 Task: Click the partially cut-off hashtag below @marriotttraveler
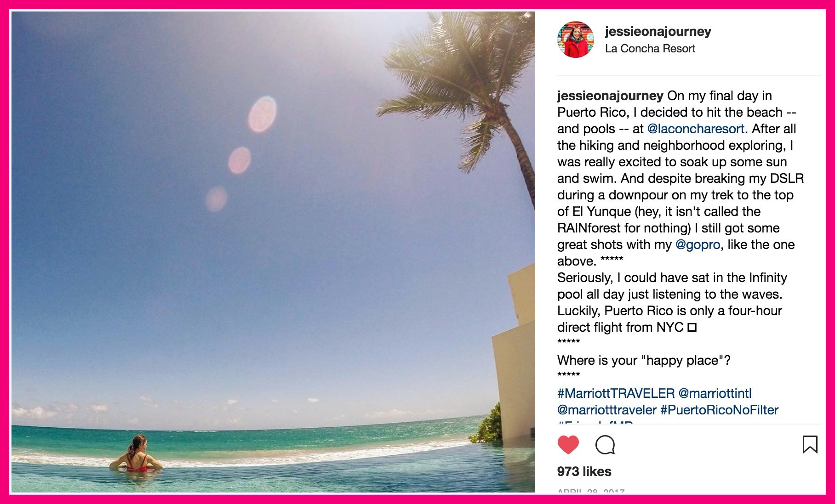click(x=595, y=422)
